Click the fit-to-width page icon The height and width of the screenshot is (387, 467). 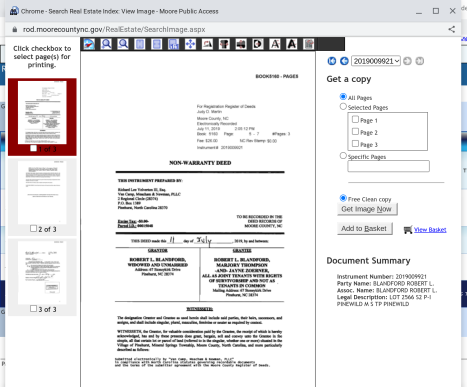pyautogui.click(x=157, y=44)
